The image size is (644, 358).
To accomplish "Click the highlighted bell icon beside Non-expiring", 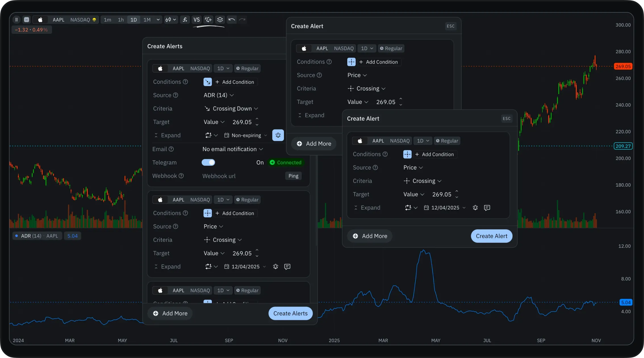I will pos(278,135).
